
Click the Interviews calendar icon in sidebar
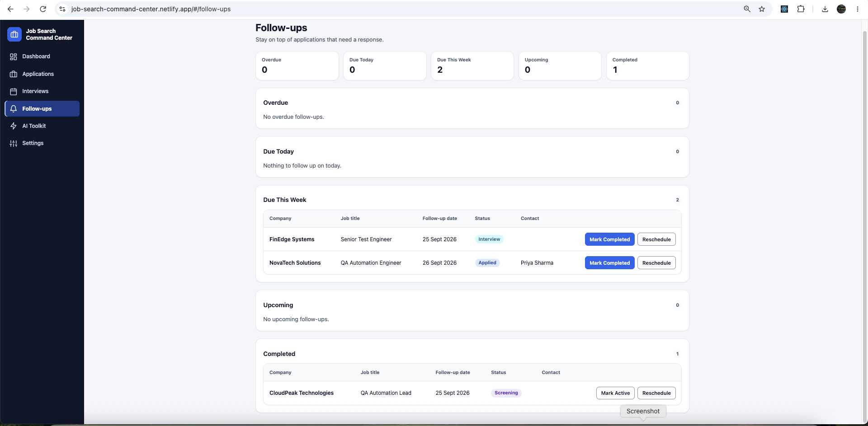coord(14,91)
